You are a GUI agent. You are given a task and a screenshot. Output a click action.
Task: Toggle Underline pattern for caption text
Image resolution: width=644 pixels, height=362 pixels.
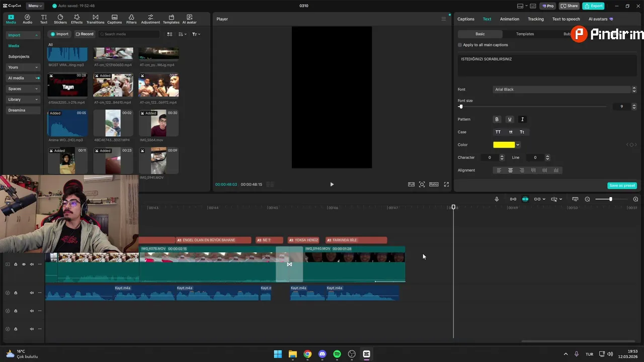tap(510, 119)
